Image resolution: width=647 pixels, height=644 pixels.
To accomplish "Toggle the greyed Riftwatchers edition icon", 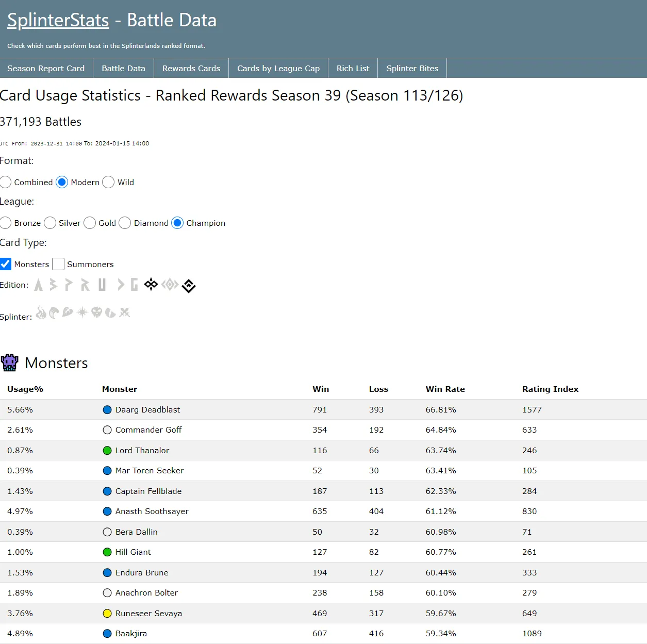I will 170,285.
